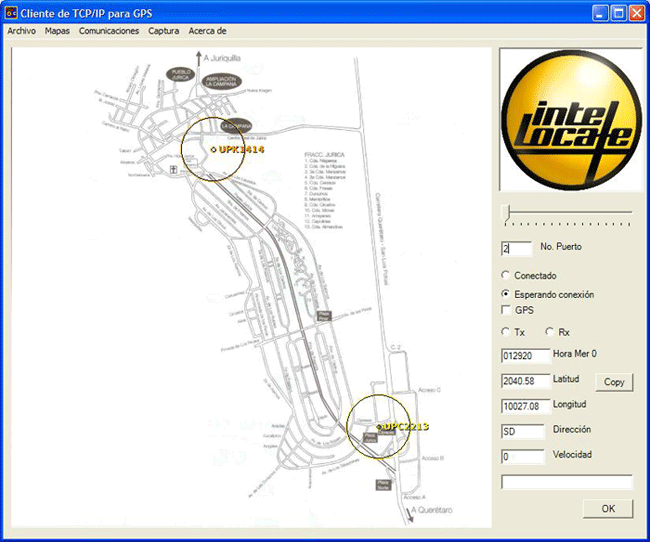Click the zoom slider thumb

click(505, 213)
